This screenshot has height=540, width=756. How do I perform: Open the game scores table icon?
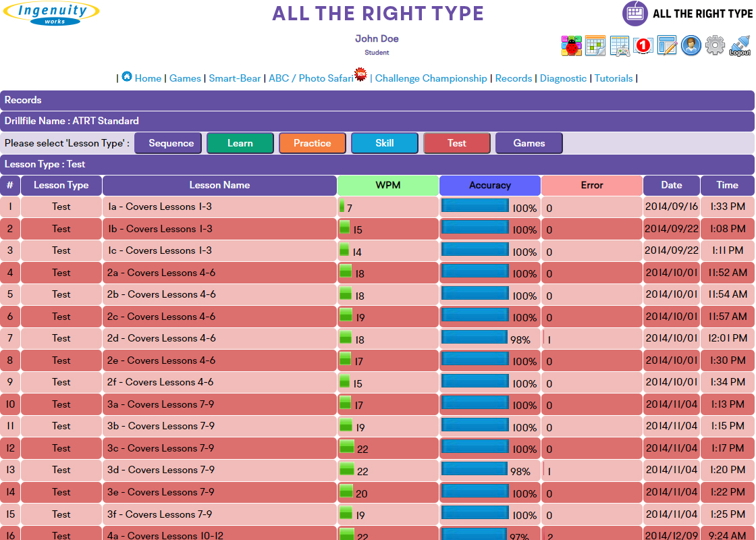[620, 46]
